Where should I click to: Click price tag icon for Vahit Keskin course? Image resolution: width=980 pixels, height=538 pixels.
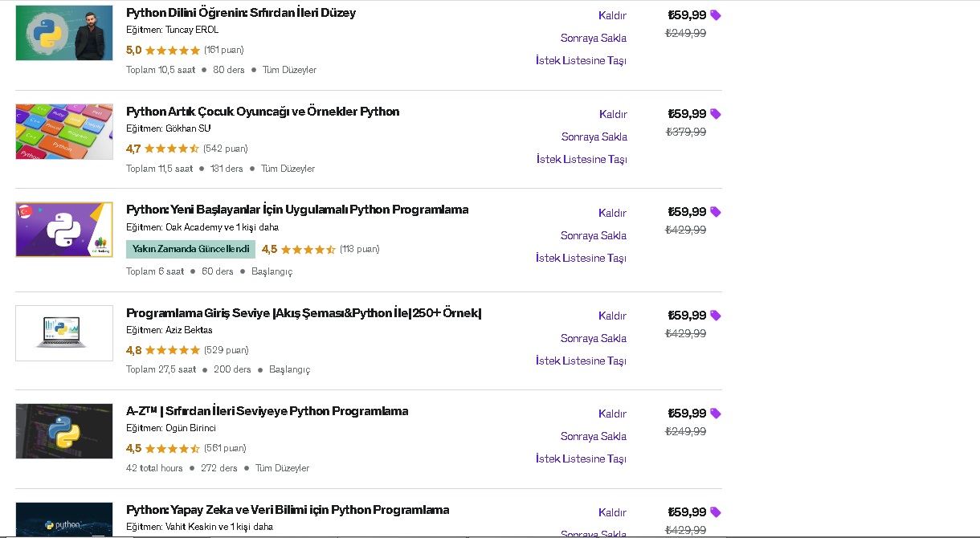point(716,512)
